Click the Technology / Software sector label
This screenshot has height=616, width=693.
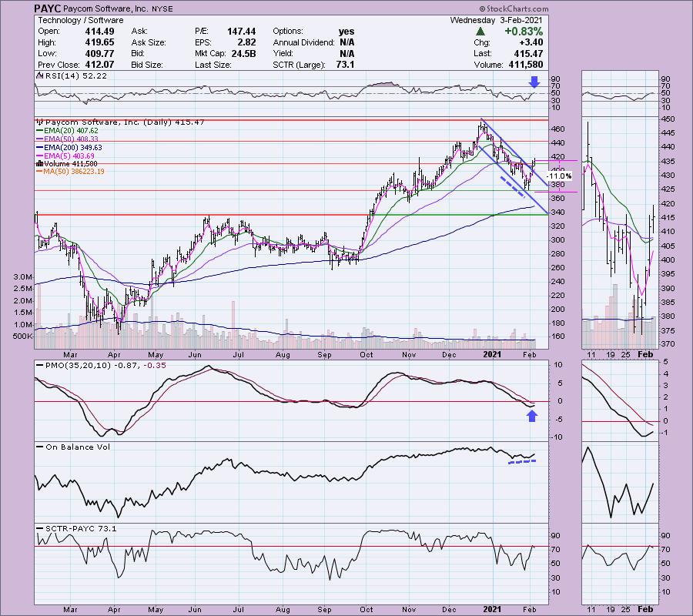point(80,20)
